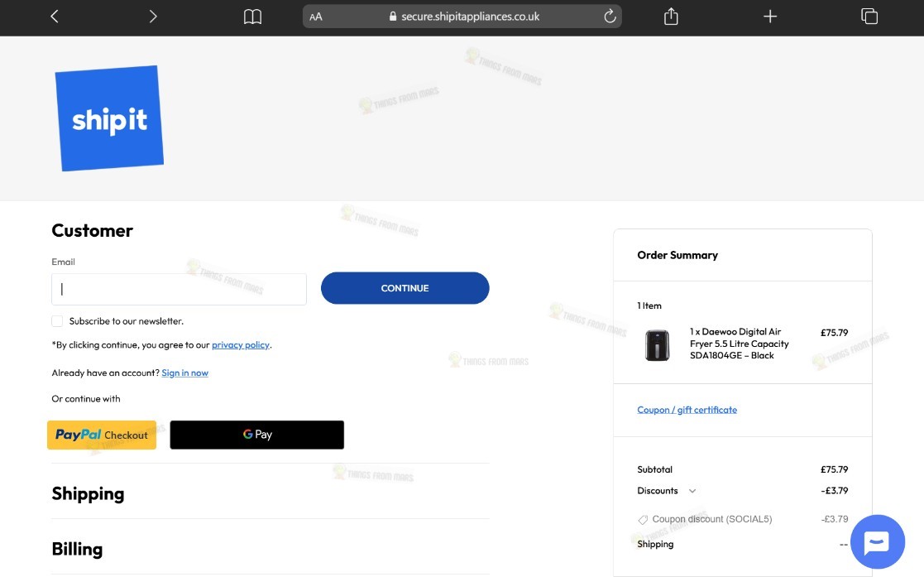Open a new tab with the plus icon
The image size is (924, 577).
click(769, 17)
